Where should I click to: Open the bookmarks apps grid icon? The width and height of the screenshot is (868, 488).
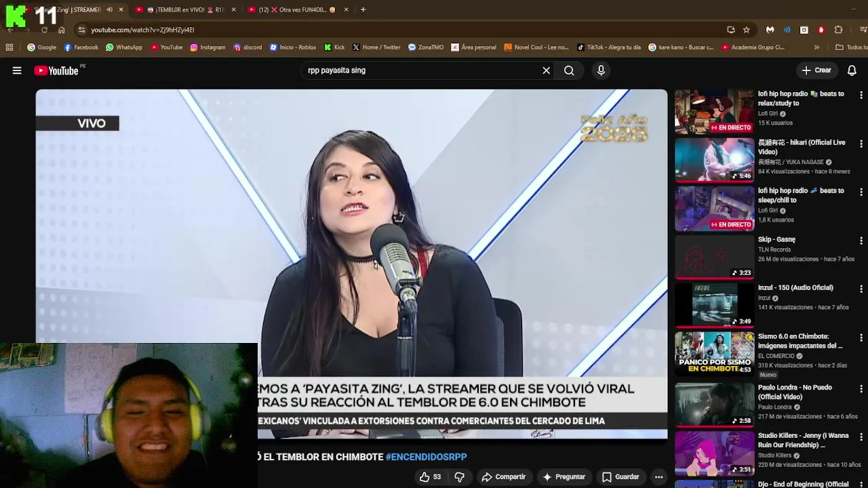click(9, 47)
